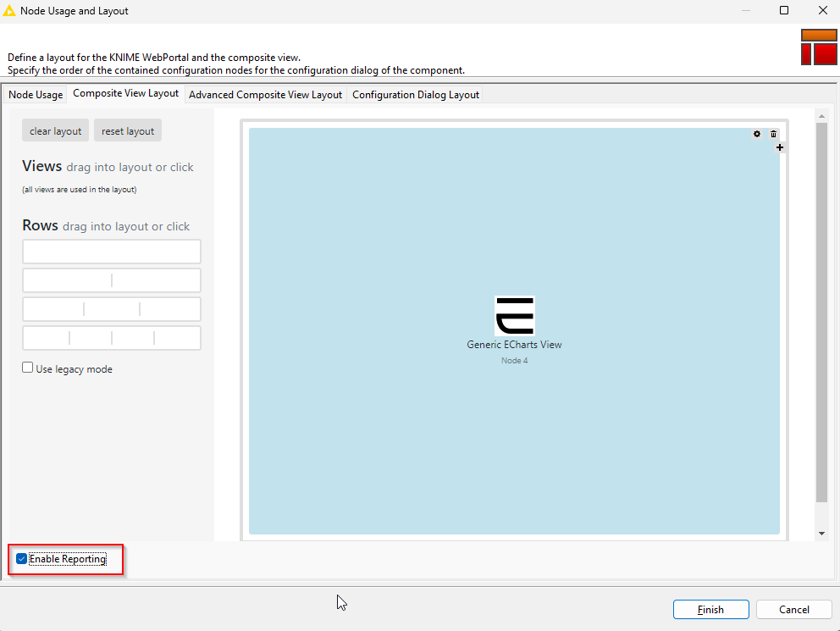Click the vertical scrollbar thumb
840x631 pixels.
point(821,313)
